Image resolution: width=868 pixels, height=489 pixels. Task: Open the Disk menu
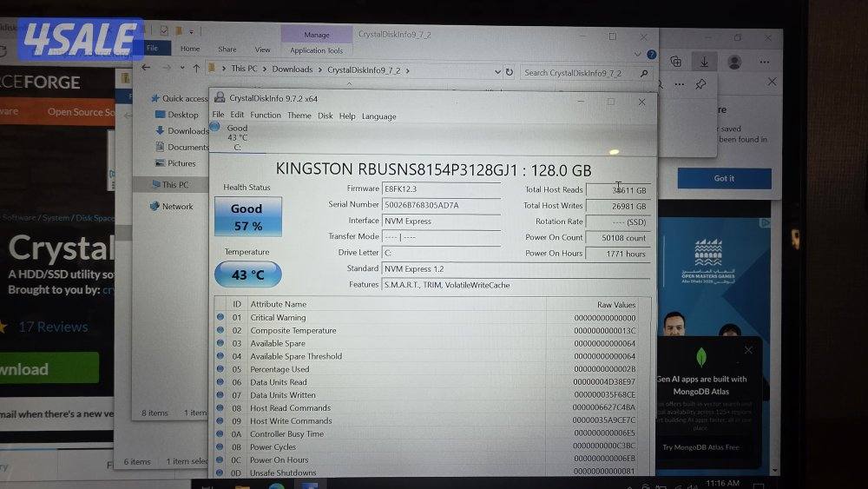(325, 116)
